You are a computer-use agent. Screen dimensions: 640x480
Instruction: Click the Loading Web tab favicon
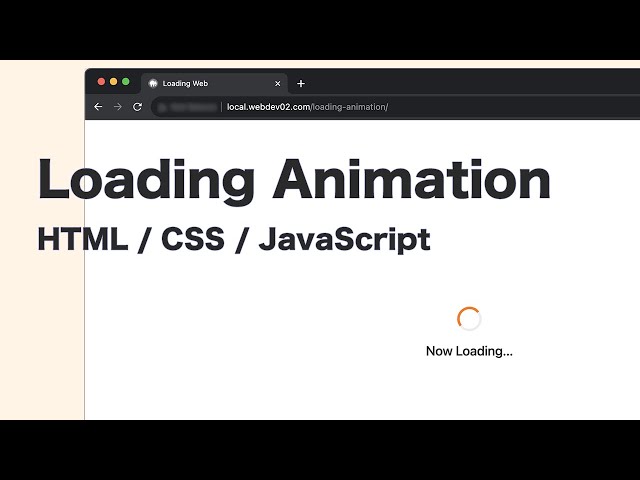pyautogui.click(x=153, y=83)
